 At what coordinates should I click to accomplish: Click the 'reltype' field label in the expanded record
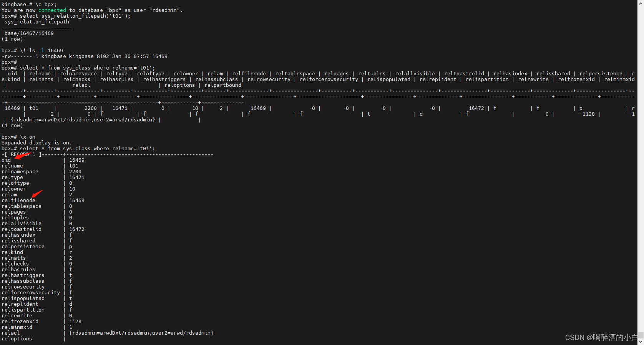pos(12,177)
